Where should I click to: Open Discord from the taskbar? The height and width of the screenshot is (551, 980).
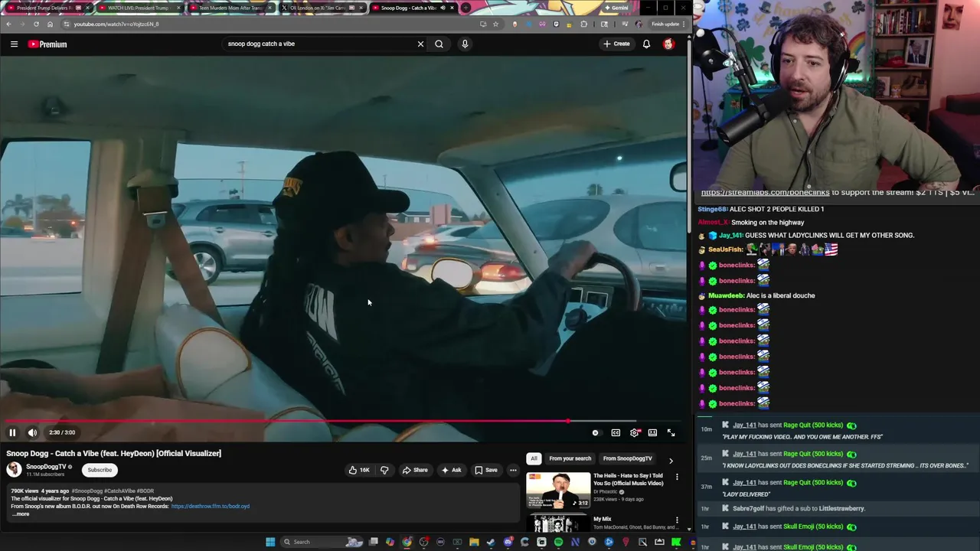pos(508,542)
